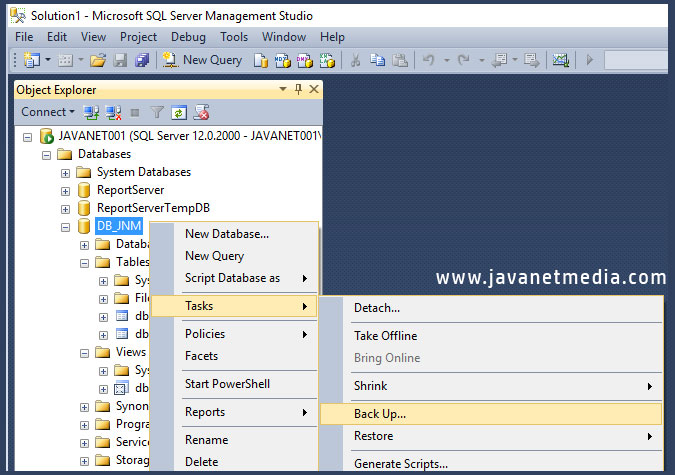
Task: Open the Window menu
Action: pyautogui.click(x=284, y=37)
